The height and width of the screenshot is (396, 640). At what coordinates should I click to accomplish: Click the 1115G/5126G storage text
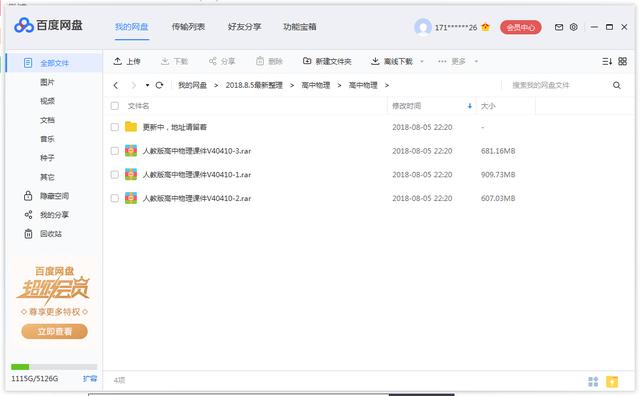click(35, 378)
